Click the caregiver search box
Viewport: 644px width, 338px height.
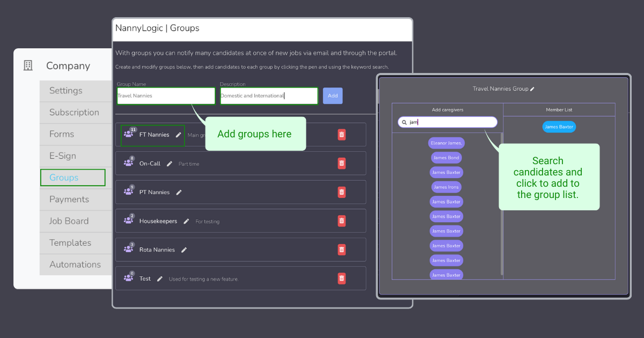[x=451, y=122]
